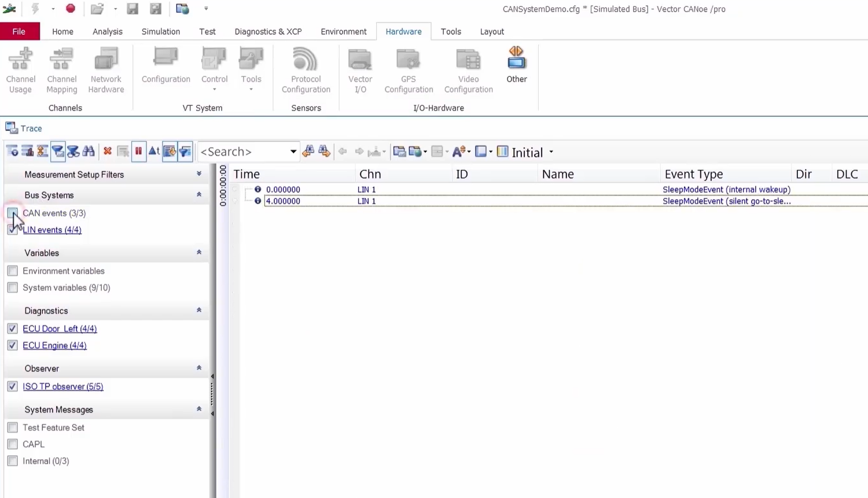Click the Event Type column header
Image resolution: width=868 pixels, height=498 pixels.
click(x=726, y=174)
